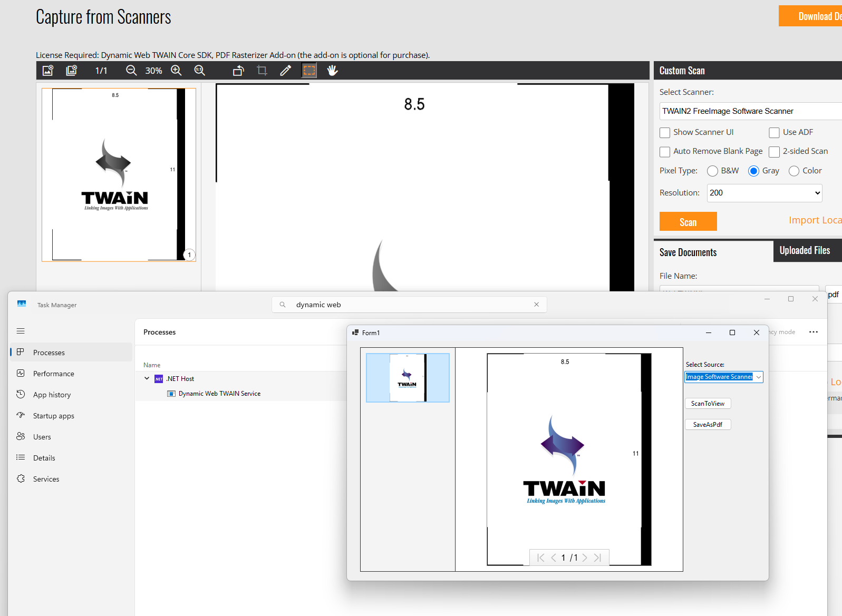
Task: Click the Form1 window title icon
Action: pos(355,333)
